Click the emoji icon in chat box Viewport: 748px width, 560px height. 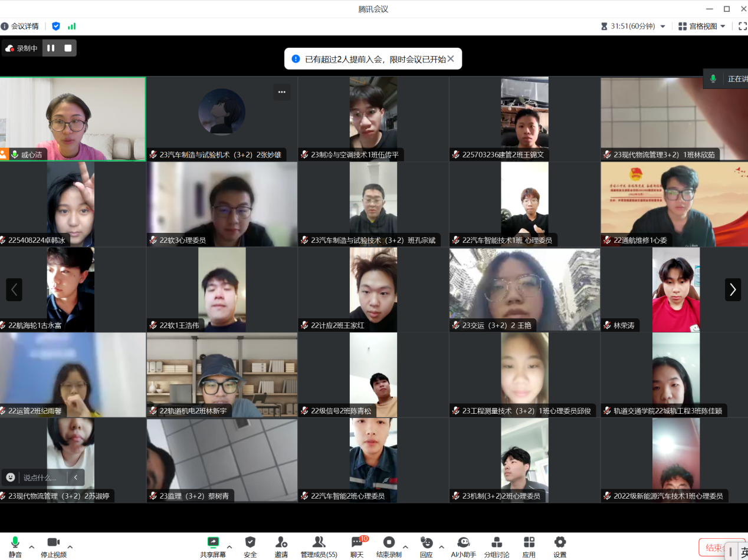[11, 477]
